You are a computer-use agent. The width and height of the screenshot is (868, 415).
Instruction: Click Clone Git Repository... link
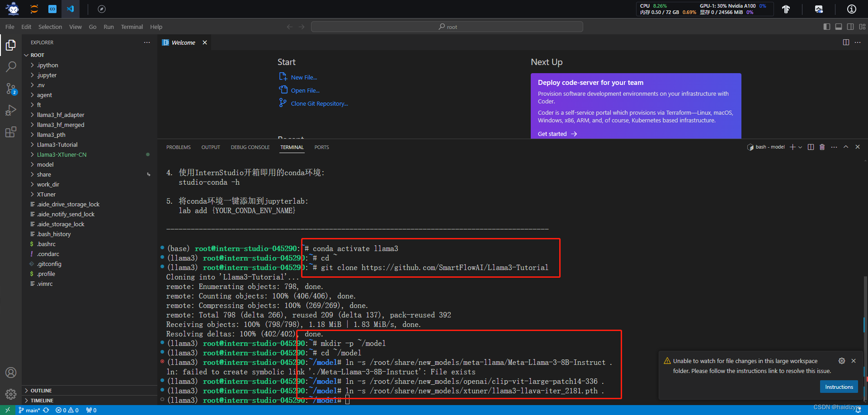pos(320,103)
